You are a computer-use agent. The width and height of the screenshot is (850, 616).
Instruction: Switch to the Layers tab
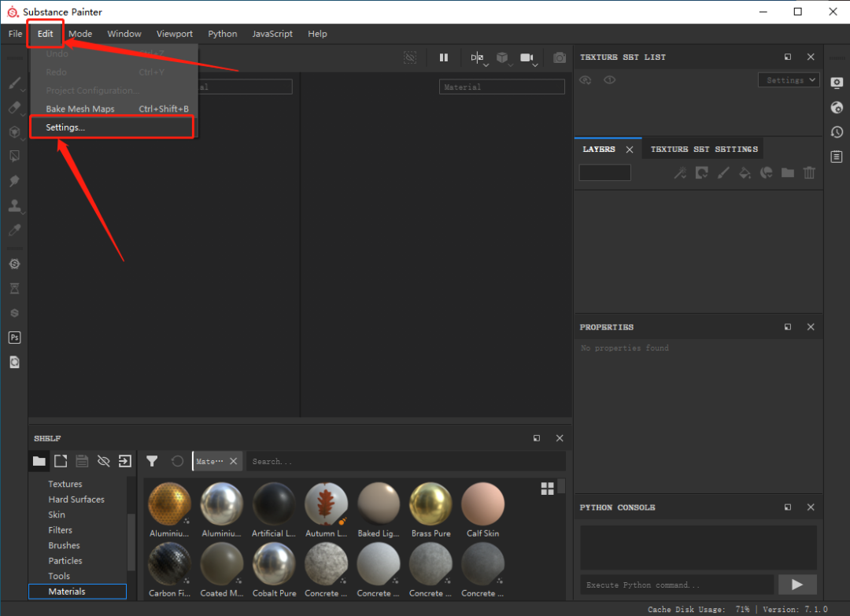pos(599,149)
